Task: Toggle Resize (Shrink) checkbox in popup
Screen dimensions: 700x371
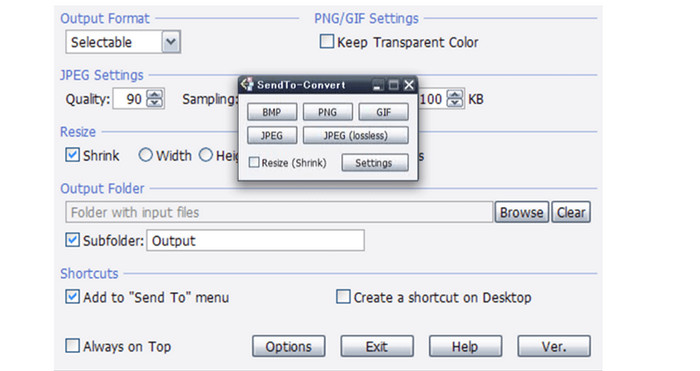Action: click(254, 162)
